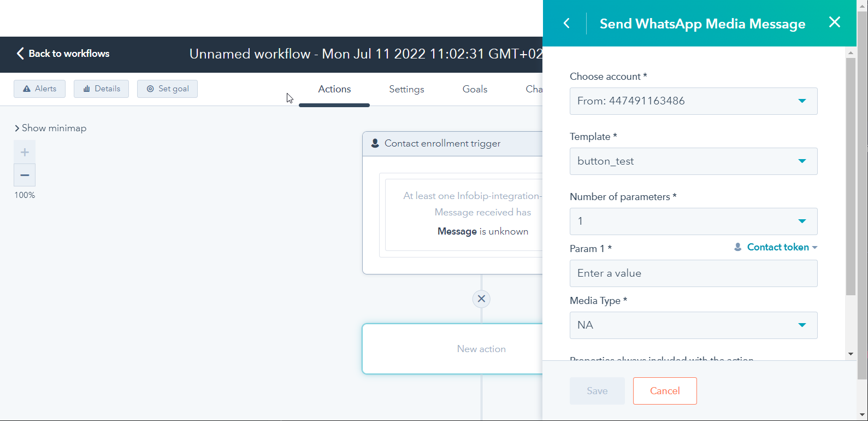The height and width of the screenshot is (421, 868).
Task: Open the Alerts button
Action: (39, 89)
